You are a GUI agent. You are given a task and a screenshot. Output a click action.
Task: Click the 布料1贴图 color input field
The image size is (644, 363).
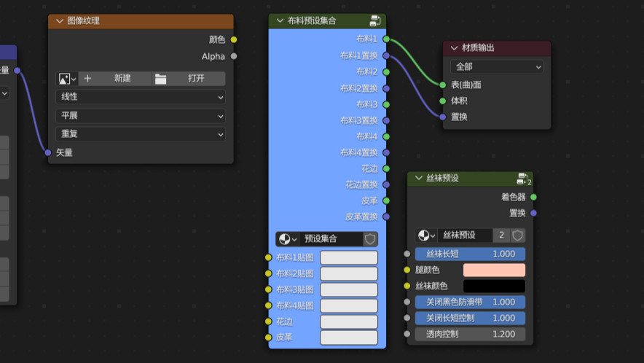tap(349, 257)
